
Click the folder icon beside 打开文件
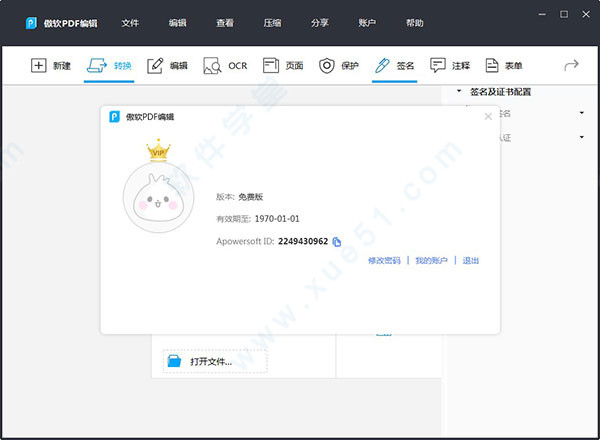click(x=174, y=361)
